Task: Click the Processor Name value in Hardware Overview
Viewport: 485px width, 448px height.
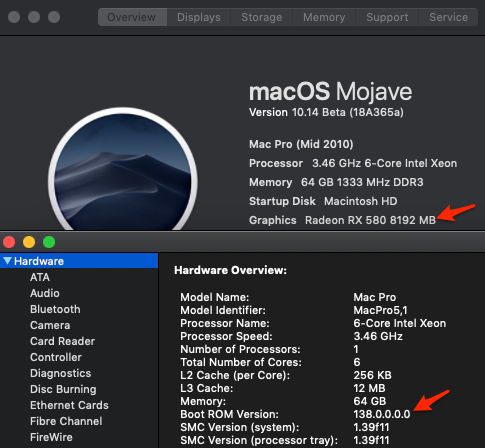Action: (x=400, y=323)
